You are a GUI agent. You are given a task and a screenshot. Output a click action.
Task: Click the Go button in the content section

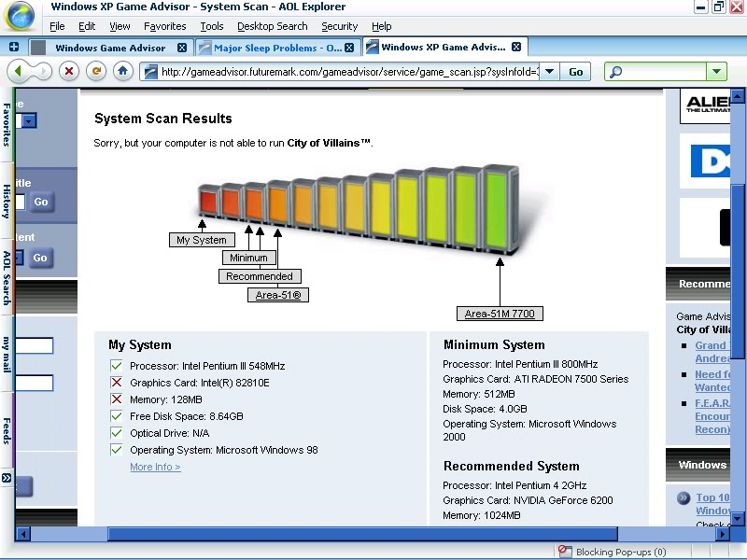(40, 258)
